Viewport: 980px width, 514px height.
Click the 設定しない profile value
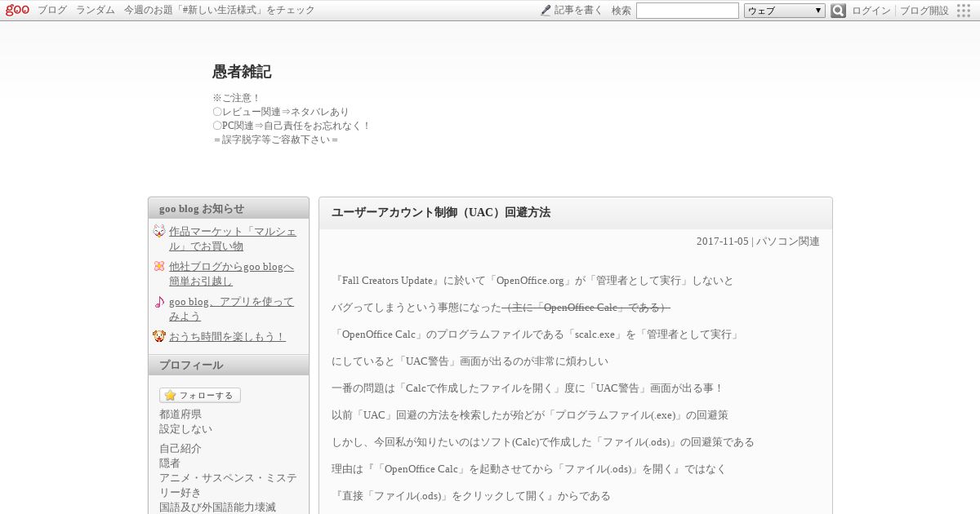click(185, 429)
